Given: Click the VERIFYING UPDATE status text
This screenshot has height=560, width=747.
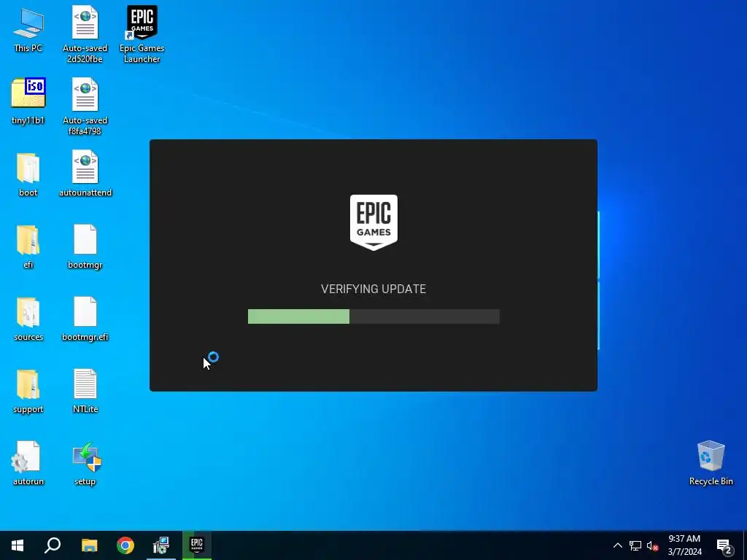Looking at the screenshot, I should click(373, 289).
